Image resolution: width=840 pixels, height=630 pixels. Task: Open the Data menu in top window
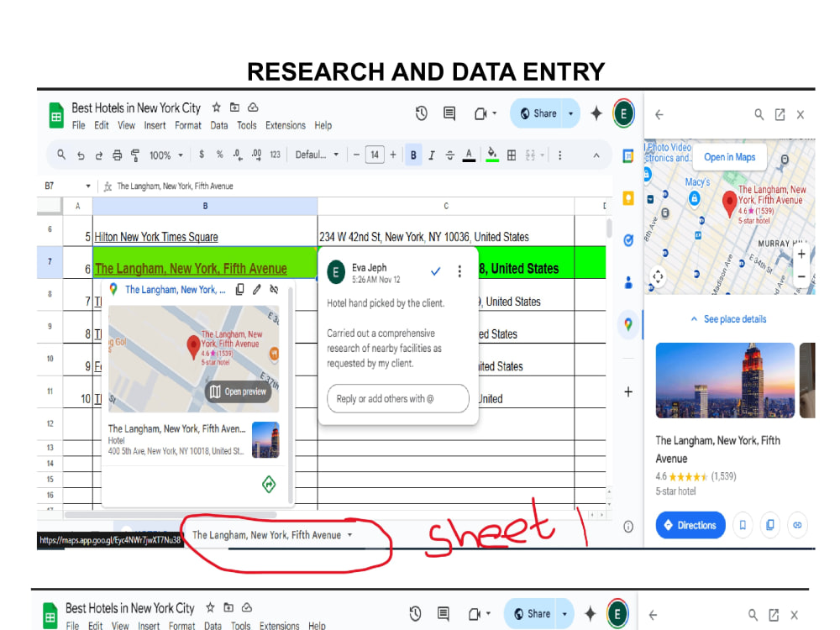point(218,125)
